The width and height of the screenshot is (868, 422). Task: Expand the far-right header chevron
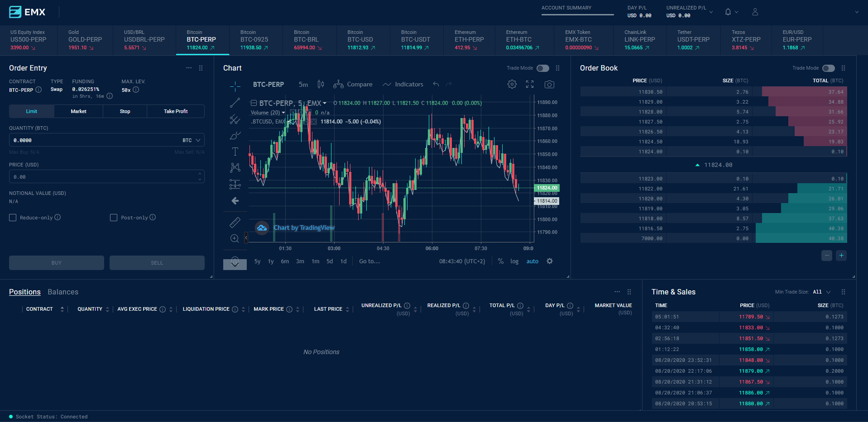tap(857, 12)
